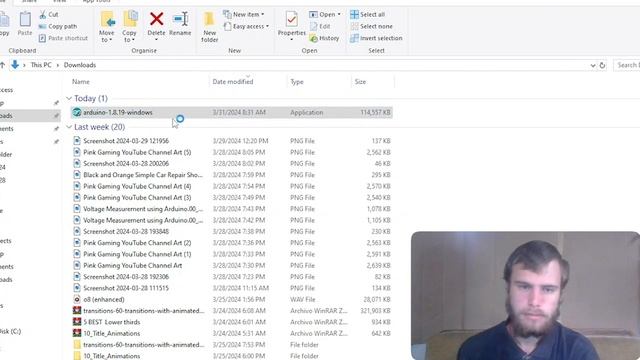Open the New item dropdown
This screenshot has width=640, height=360.
[x=244, y=14]
